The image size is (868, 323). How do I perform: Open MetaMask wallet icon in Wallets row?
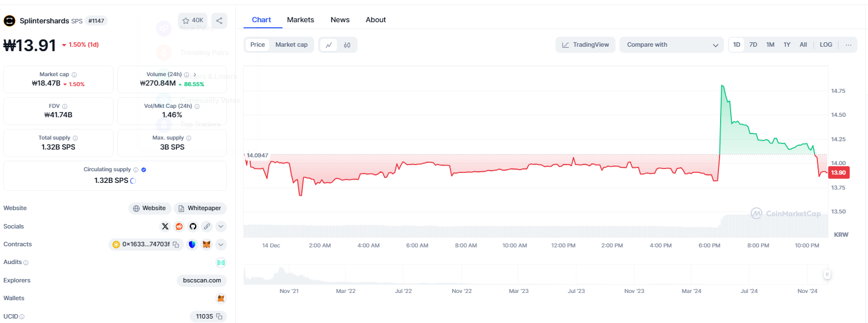(221, 299)
